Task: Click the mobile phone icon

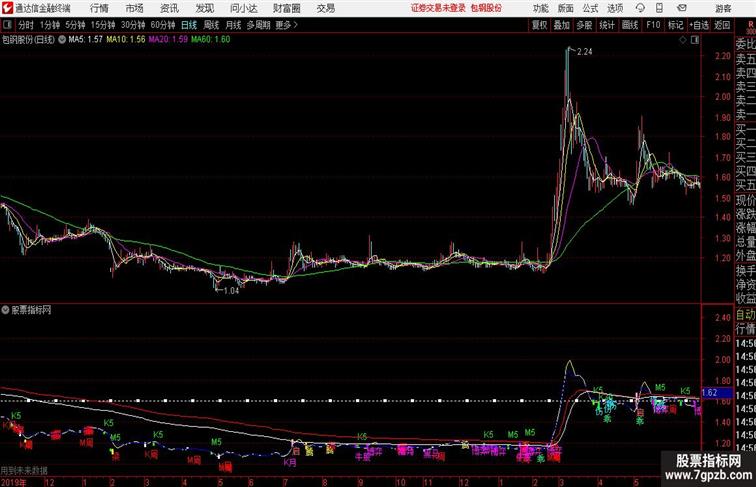Action: [659, 8]
